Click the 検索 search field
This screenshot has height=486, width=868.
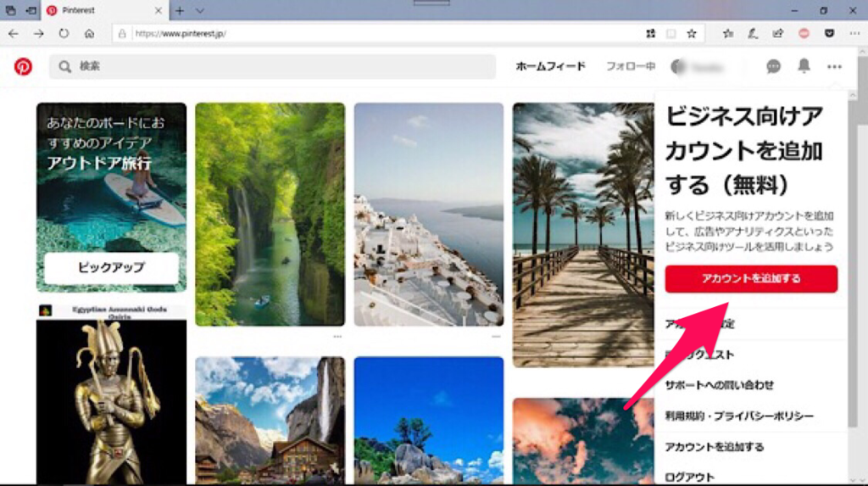[272, 66]
